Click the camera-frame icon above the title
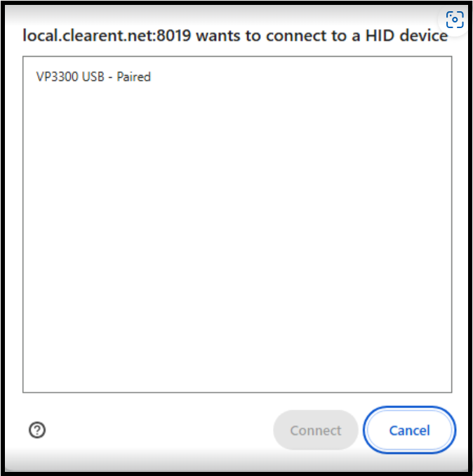The image size is (473, 476). pyautogui.click(x=455, y=20)
